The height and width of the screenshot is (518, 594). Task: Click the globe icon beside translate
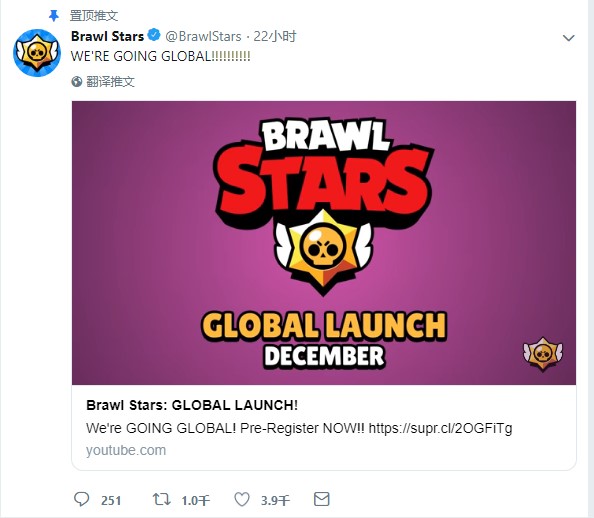[x=77, y=81]
